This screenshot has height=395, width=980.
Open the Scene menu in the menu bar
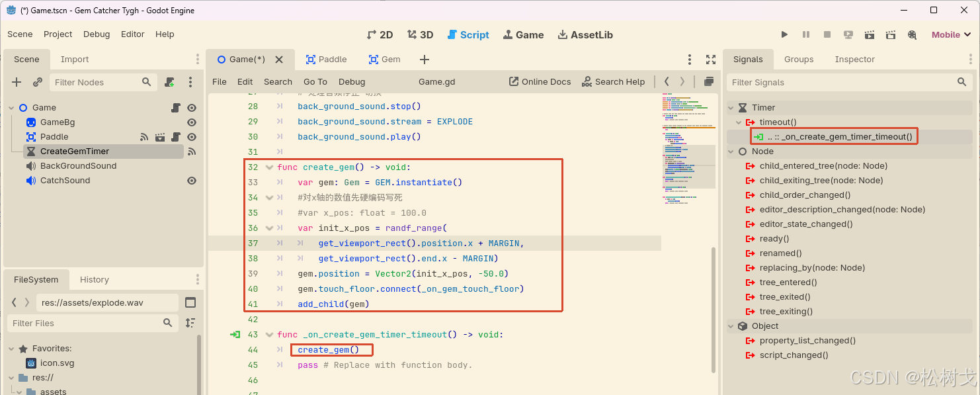20,34
